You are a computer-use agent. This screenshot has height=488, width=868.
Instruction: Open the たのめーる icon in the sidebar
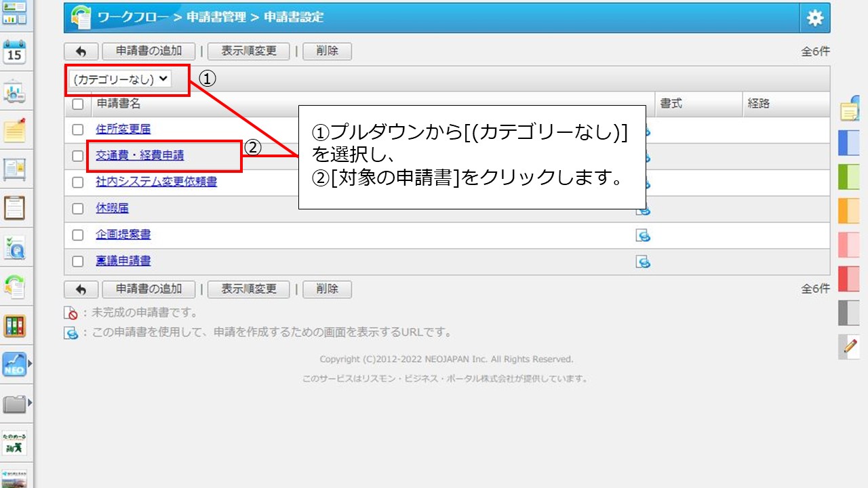[x=15, y=443]
